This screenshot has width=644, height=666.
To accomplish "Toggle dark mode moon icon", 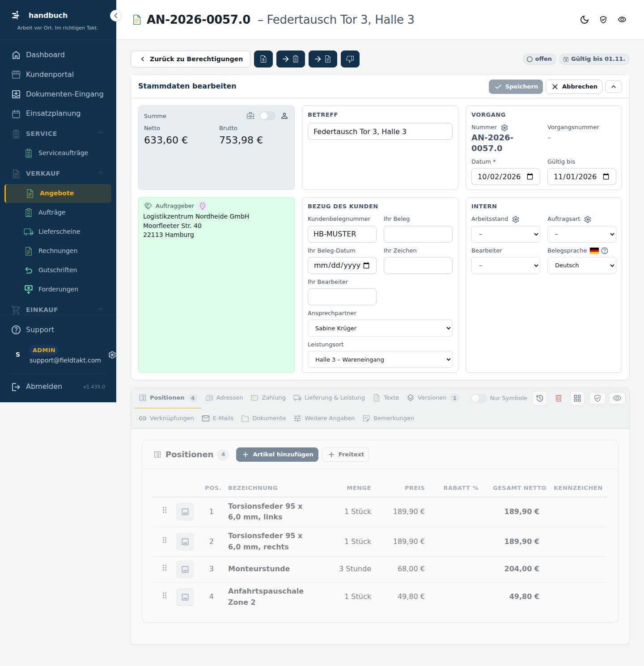I will click(x=585, y=20).
